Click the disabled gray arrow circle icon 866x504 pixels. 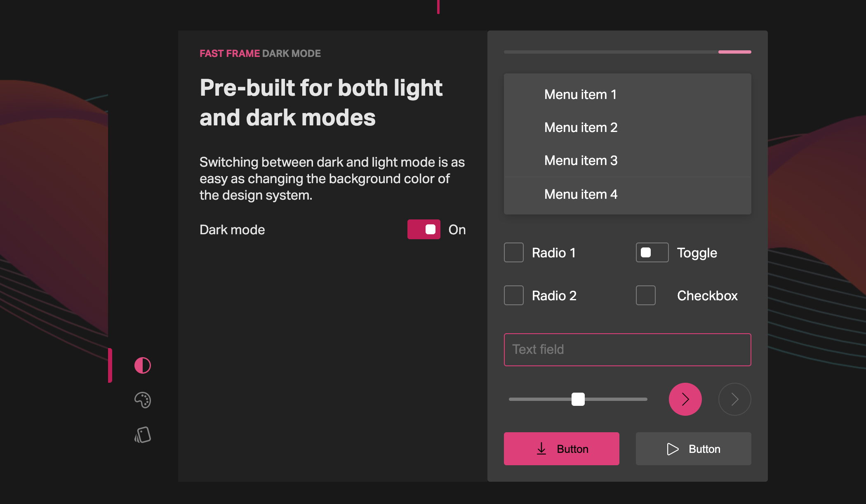click(x=734, y=399)
